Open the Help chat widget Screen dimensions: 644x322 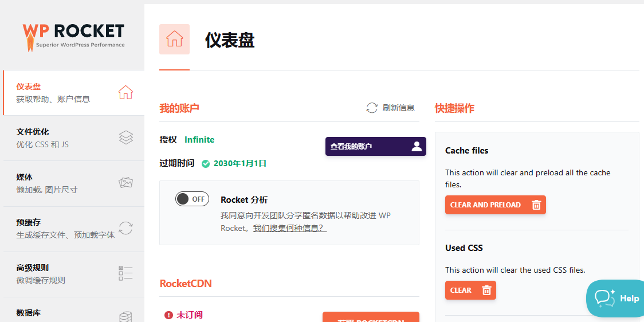[x=616, y=299]
